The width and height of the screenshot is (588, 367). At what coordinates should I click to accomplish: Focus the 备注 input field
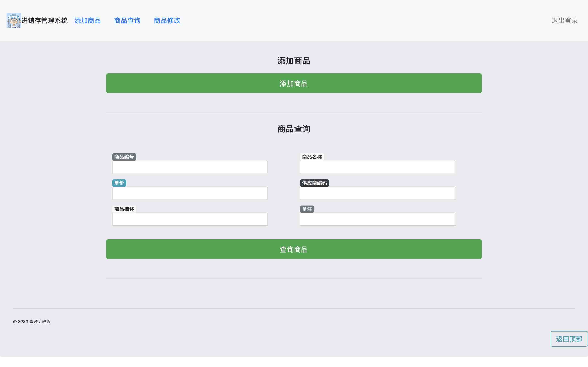pyautogui.click(x=377, y=219)
